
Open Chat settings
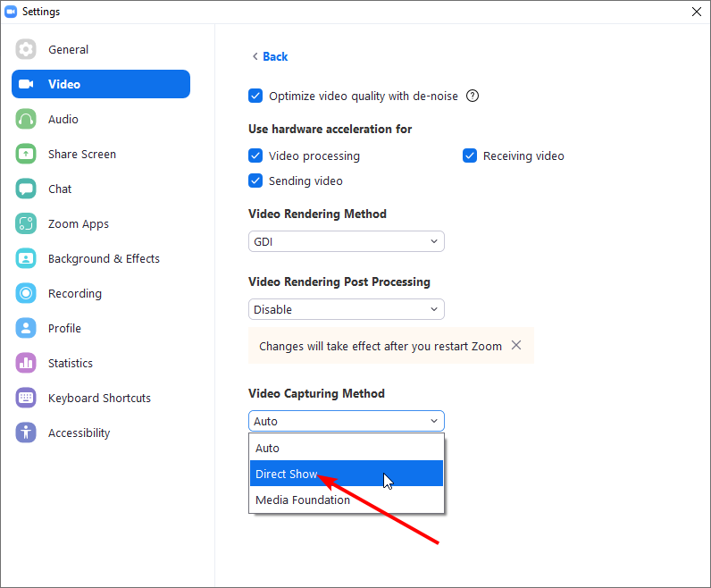tap(101, 189)
